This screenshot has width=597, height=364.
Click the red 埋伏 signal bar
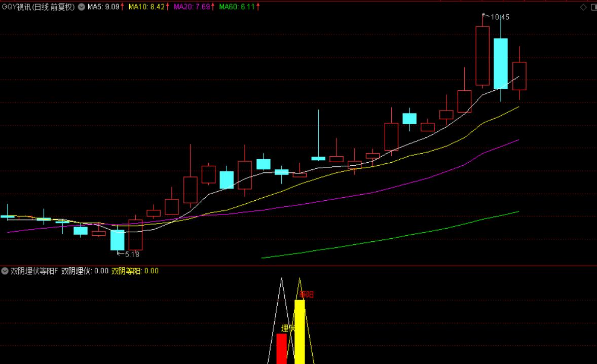(281, 348)
